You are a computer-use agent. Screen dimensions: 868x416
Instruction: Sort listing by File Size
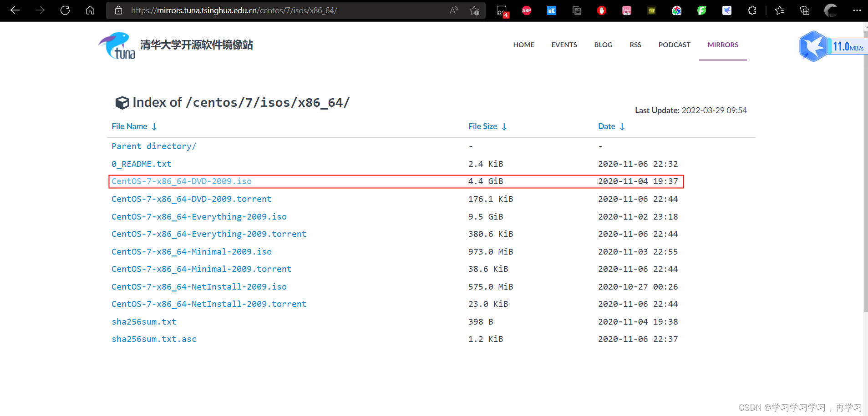pyautogui.click(x=487, y=126)
